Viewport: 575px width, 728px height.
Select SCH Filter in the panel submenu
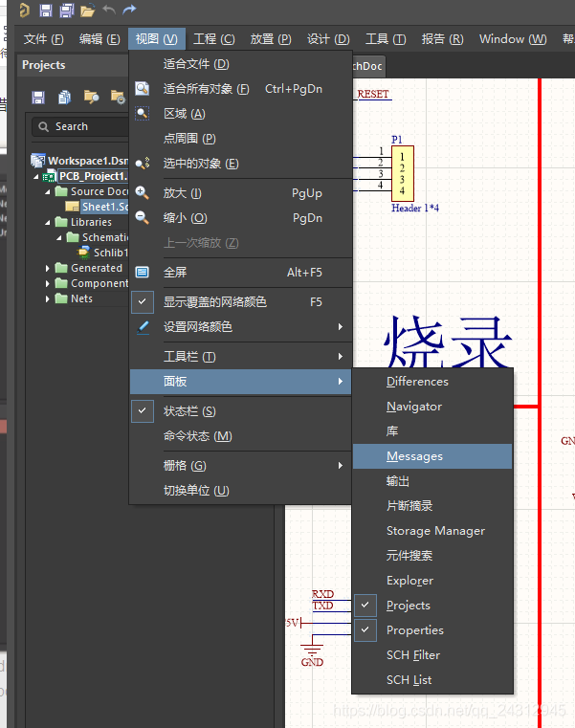click(432, 654)
